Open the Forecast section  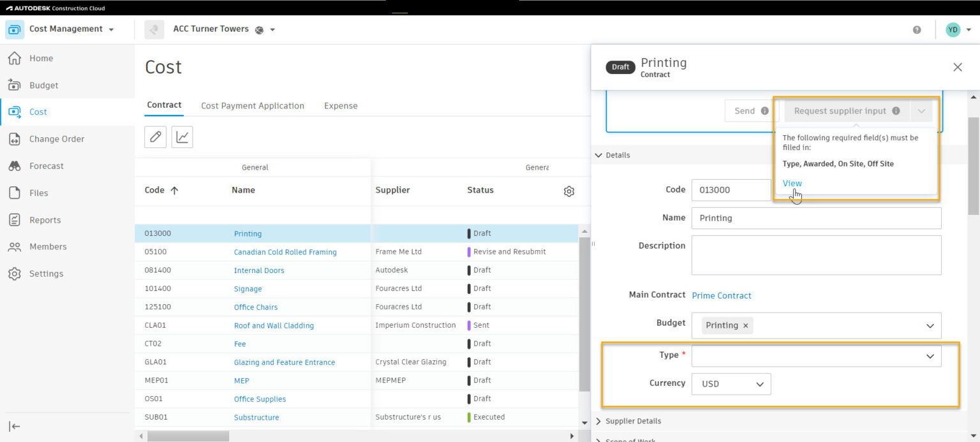point(46,166)
